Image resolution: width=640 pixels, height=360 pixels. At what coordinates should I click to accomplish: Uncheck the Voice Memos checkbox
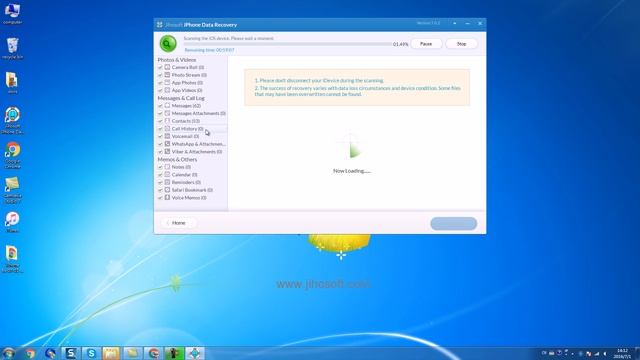click(160, 198)
